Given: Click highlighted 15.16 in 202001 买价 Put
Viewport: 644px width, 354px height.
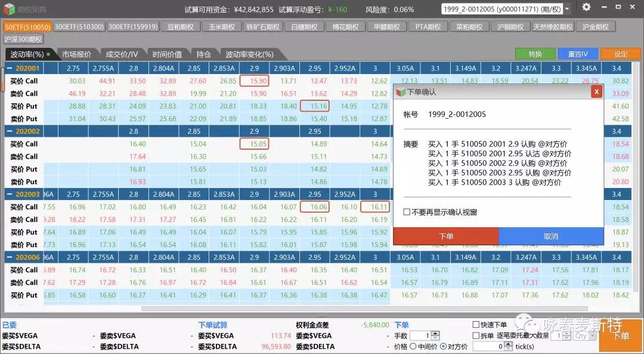Looking at the screenshot, I should tap(315, 106).
